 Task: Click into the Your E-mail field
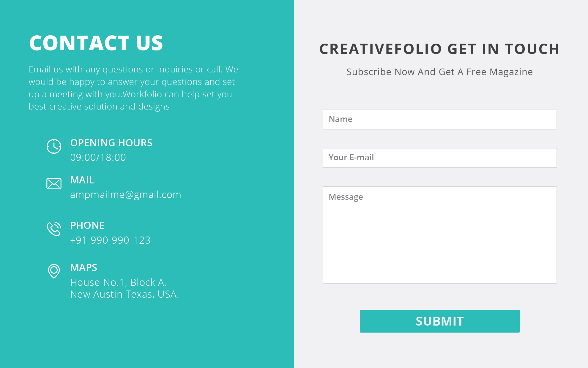tap(439, 158)
